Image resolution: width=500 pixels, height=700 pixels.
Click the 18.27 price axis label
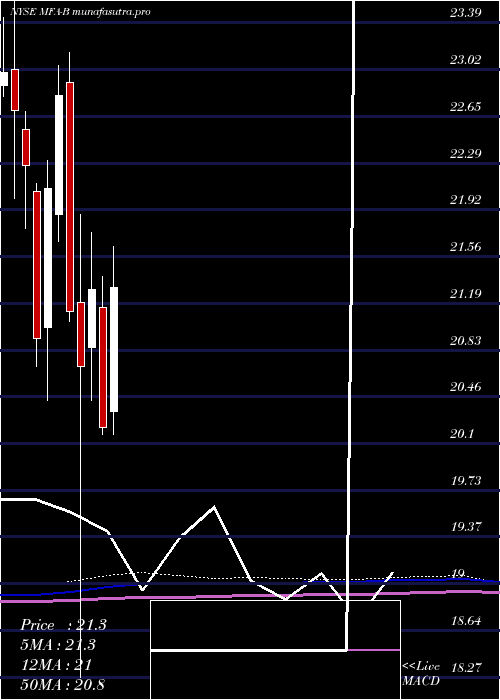click(465, 667)
